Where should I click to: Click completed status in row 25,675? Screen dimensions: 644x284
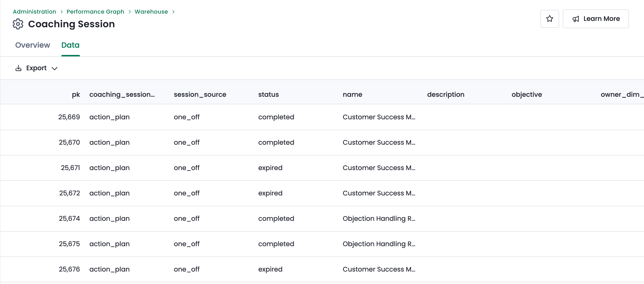tap(276, 244)
